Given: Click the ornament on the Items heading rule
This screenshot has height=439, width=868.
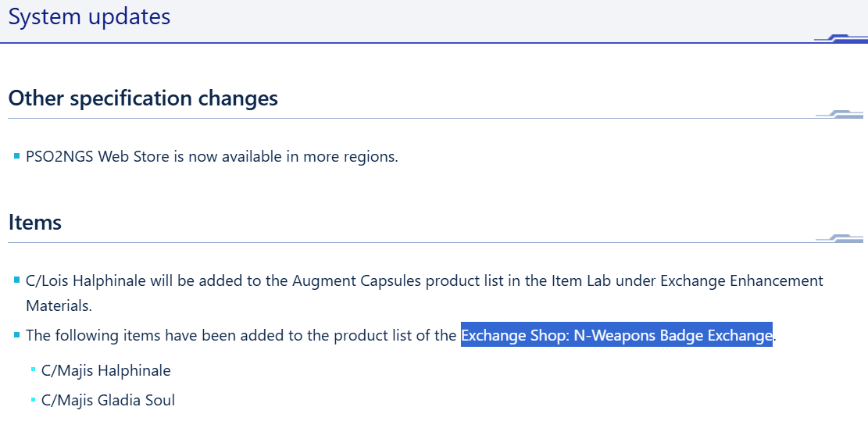Looking at the screenshot, I should [x=839, y=238].
